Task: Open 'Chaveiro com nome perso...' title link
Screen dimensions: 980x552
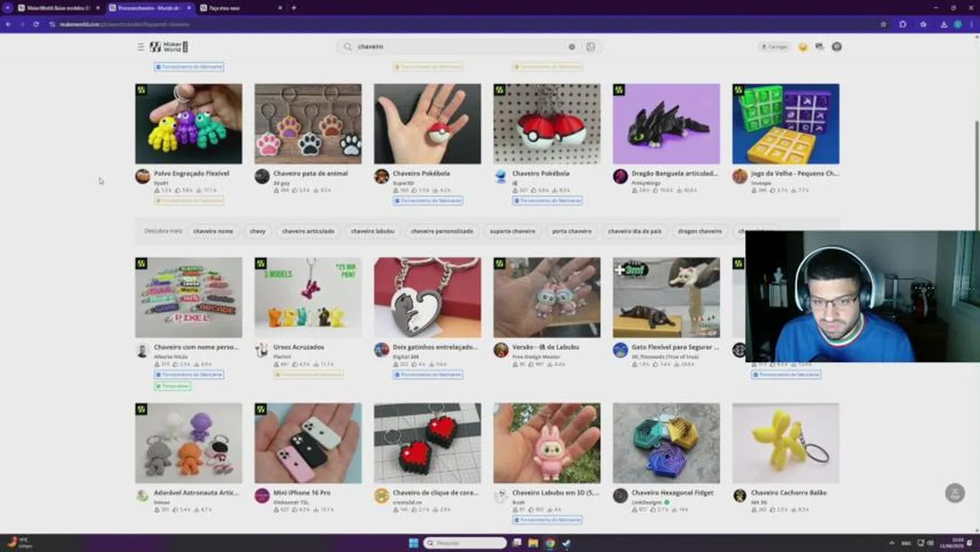Action: [196, 347]
